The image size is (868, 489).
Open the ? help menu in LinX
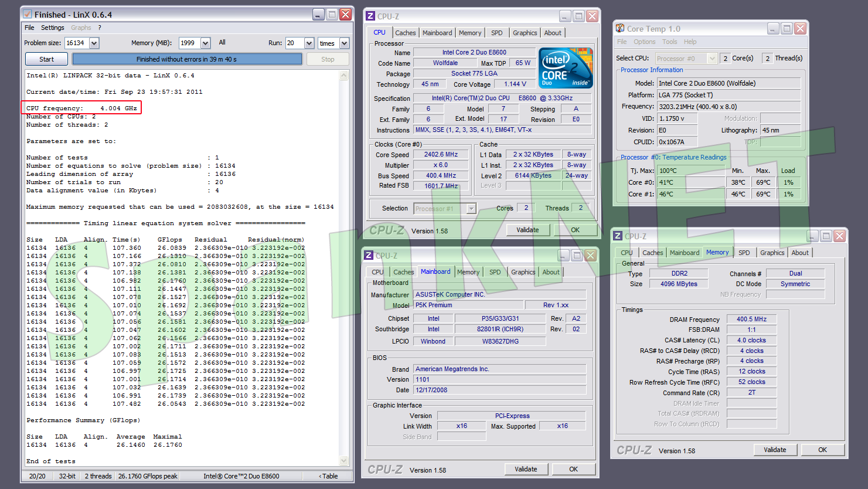(100, 28)
